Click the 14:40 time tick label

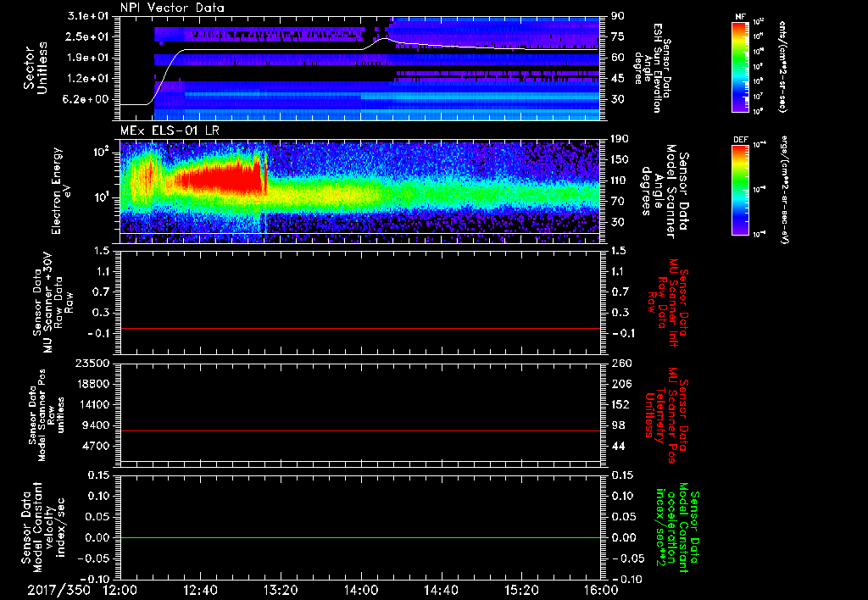[441, 590]
